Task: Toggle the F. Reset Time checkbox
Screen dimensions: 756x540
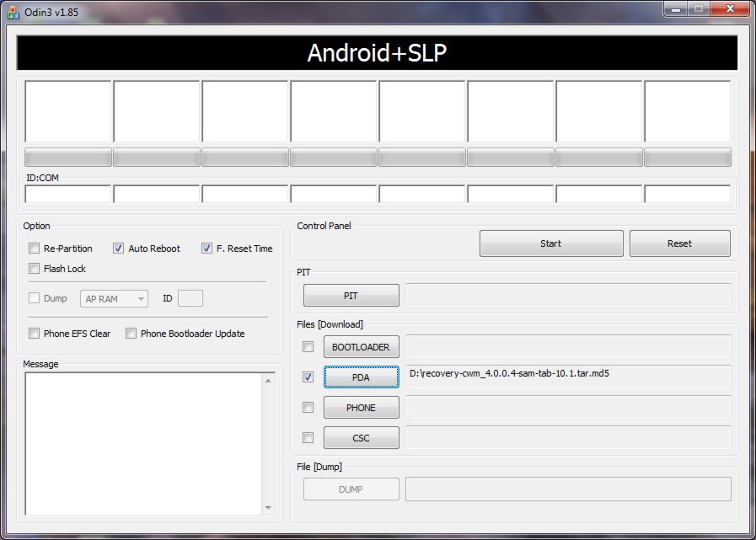Action: 206,249
